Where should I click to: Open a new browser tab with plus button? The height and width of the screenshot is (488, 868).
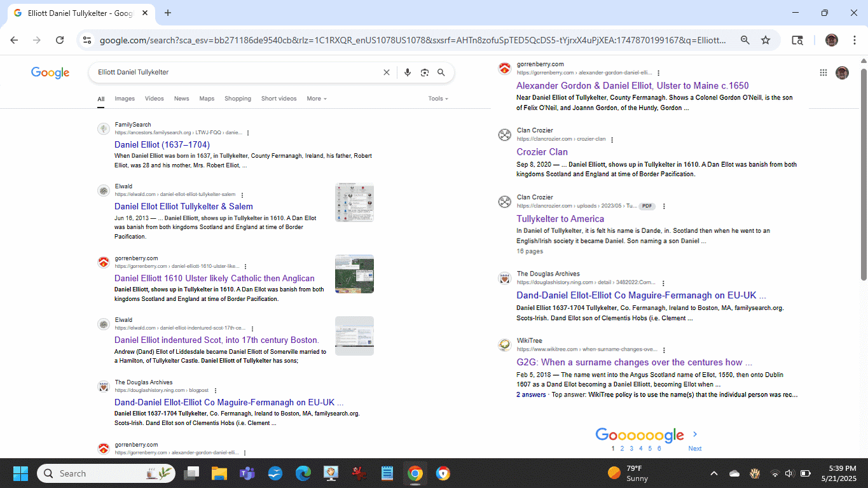pos(168,13)
